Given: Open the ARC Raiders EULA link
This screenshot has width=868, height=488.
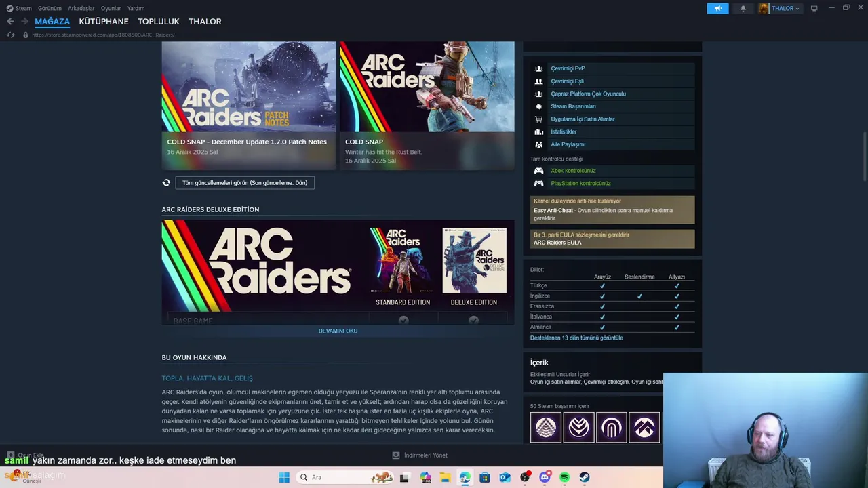Looking at the screenshot, I should coord(557,243).
